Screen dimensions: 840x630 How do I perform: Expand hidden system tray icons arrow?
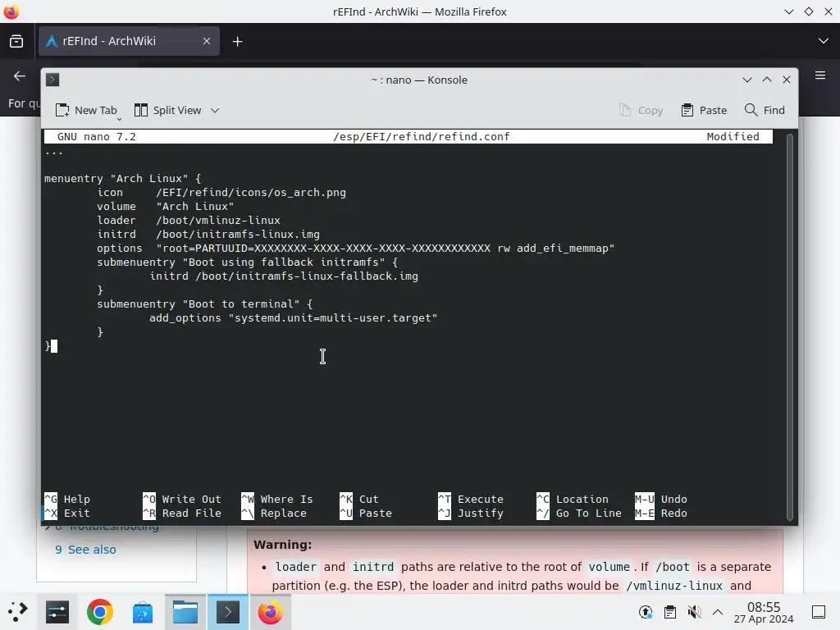pyautogui.click(x=718, y=612)
